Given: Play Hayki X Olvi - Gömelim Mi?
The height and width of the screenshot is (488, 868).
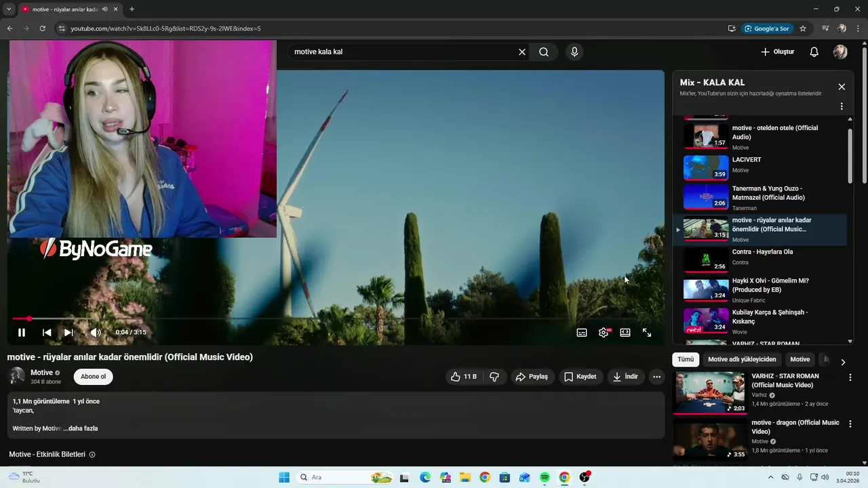Looking at the screenshot, I should 759,289.
